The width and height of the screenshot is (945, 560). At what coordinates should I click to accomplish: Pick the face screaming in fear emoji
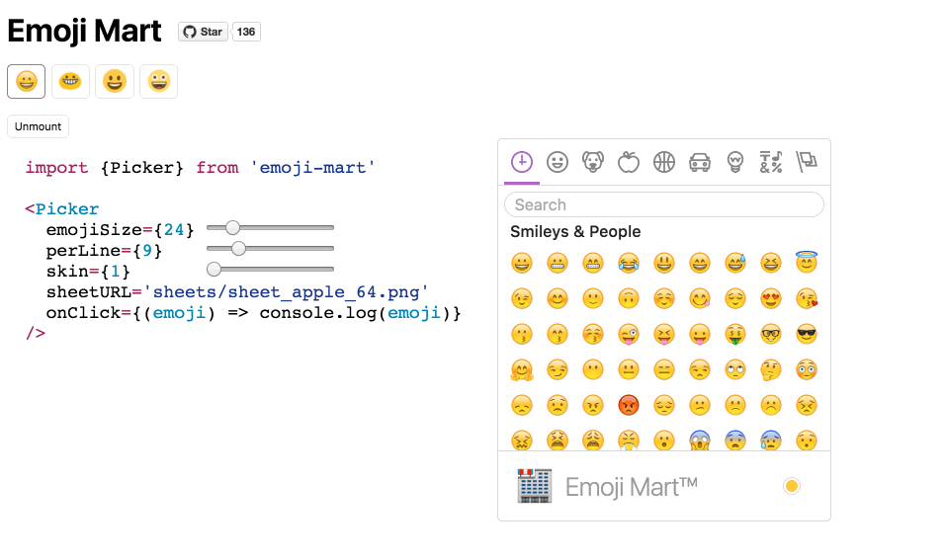[x=700, y=440]
